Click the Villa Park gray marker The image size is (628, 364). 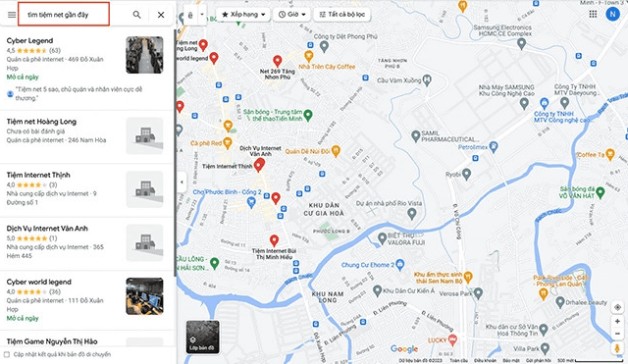(546, 348)
